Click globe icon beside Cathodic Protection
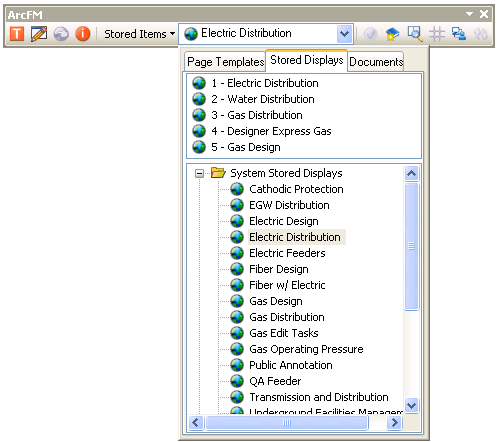The height and width of the screenshot is (442, 498). [x=237, y=189]
